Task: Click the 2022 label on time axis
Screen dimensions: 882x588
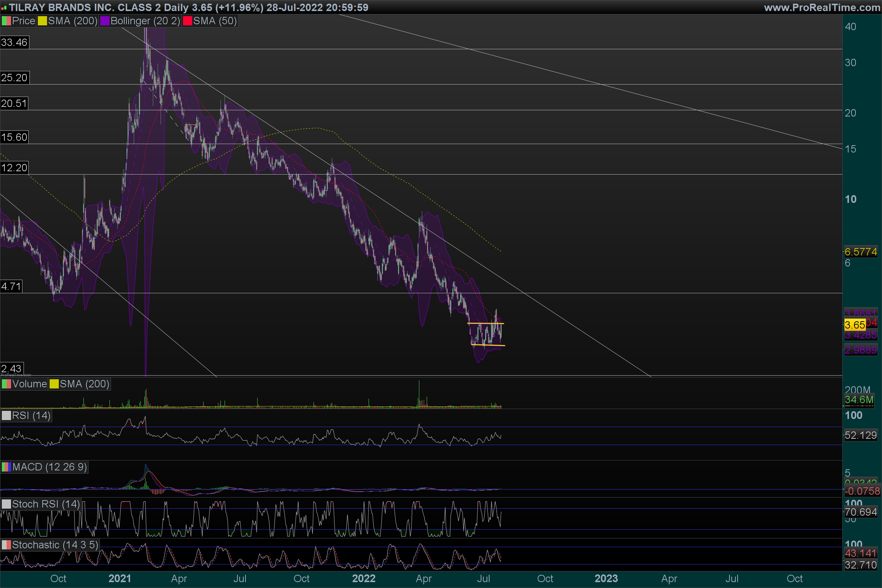Action: (x=363, y=578)
